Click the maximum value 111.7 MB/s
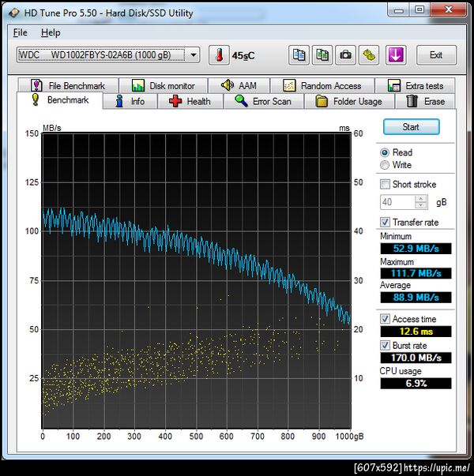This screenshot has width=474, height=476. click(x=416, y=273)
